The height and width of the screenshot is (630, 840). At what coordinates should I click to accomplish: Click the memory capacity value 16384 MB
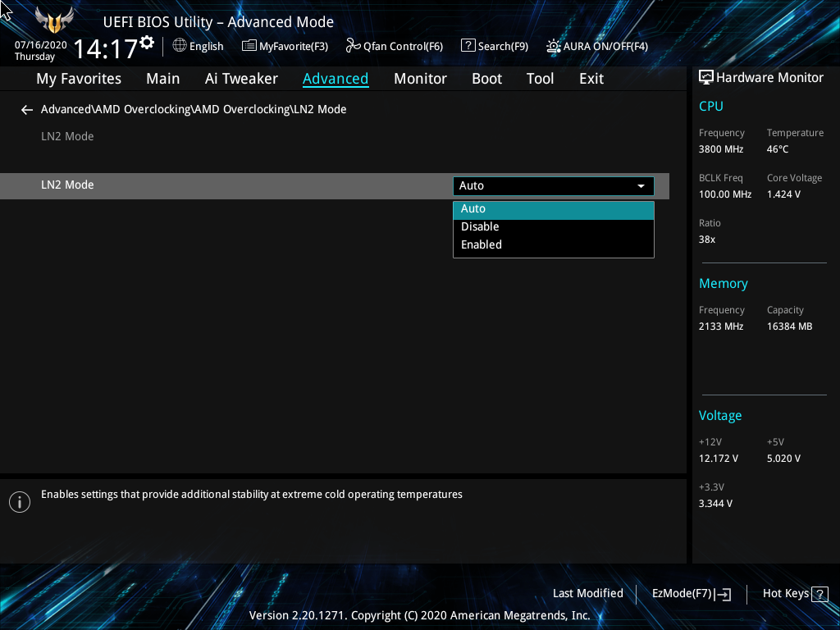coord(789,326)
